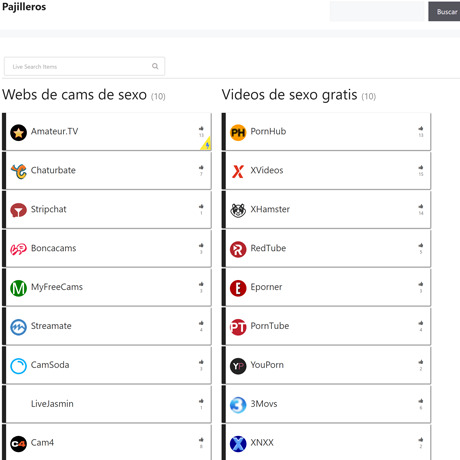460x460 pixels.
Task: Click the Streamate blue logo icon
Action: pyautogui.click(x=18, y=327)
